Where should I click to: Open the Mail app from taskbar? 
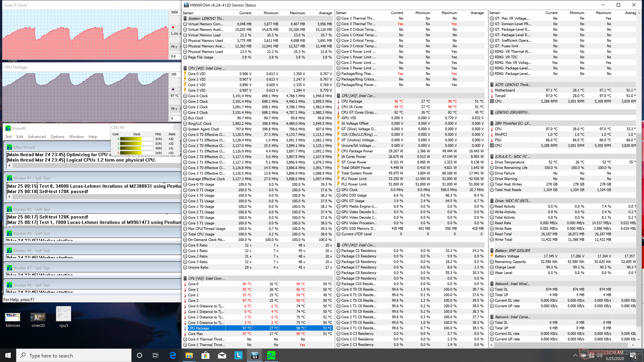[x=222, y=355]
